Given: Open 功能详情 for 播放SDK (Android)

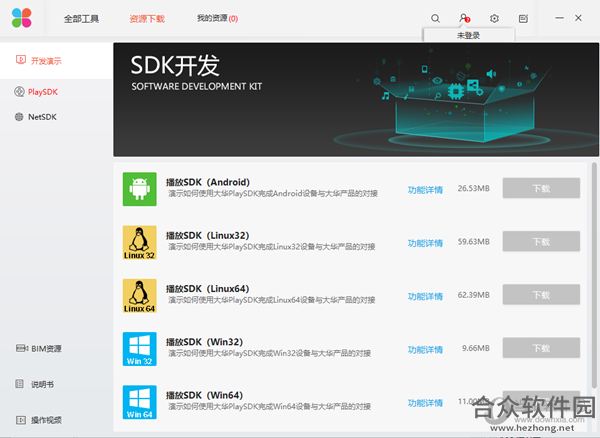Looking at the screenshot, I should [x=425, y=190].
